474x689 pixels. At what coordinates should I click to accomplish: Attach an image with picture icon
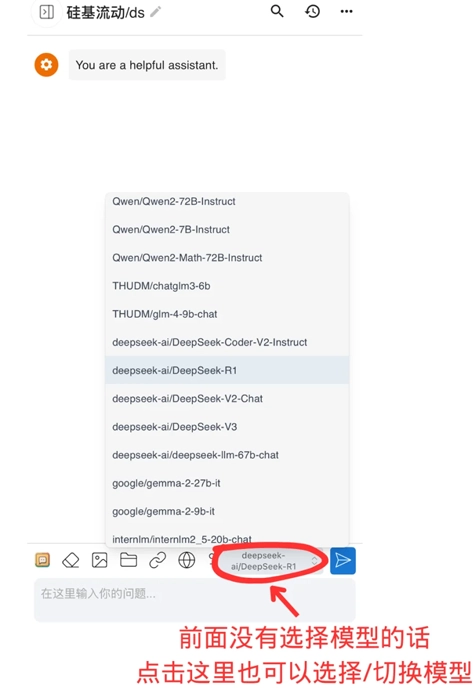tap(100, 560)
